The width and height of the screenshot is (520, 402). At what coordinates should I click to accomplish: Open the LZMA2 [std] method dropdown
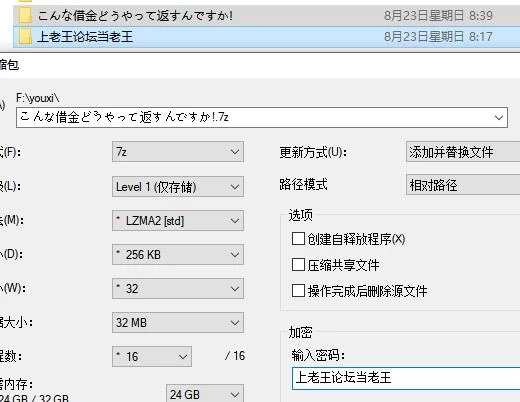point(178,220)
